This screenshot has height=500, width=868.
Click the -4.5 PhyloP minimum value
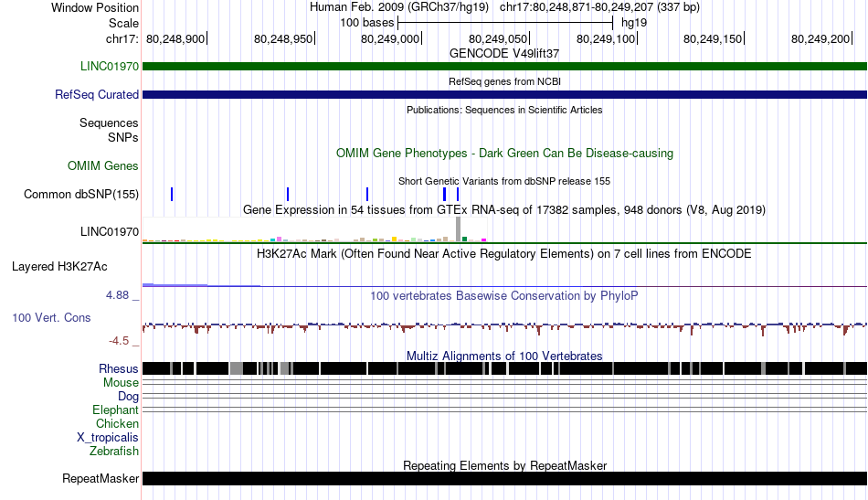tap(119, 341)
